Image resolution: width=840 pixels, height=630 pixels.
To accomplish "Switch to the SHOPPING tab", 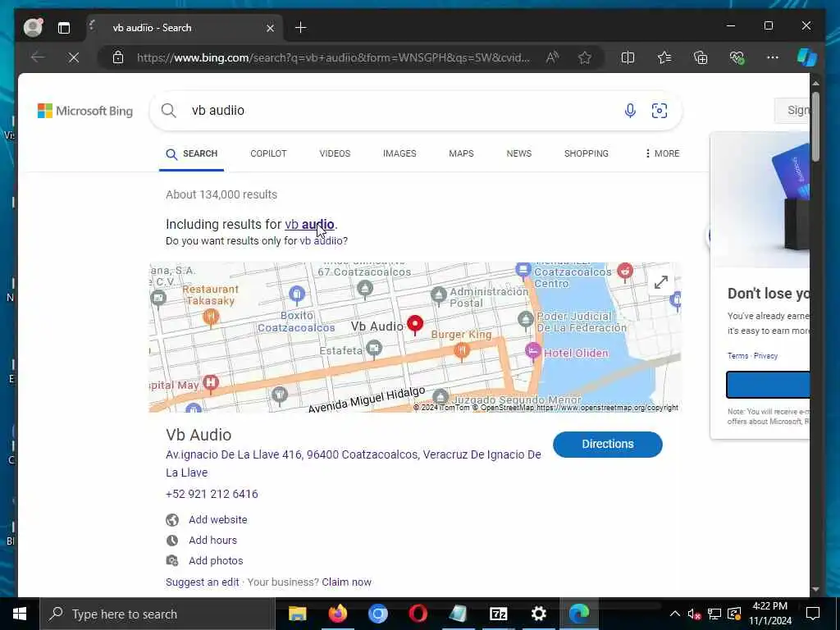I will 586,153.
